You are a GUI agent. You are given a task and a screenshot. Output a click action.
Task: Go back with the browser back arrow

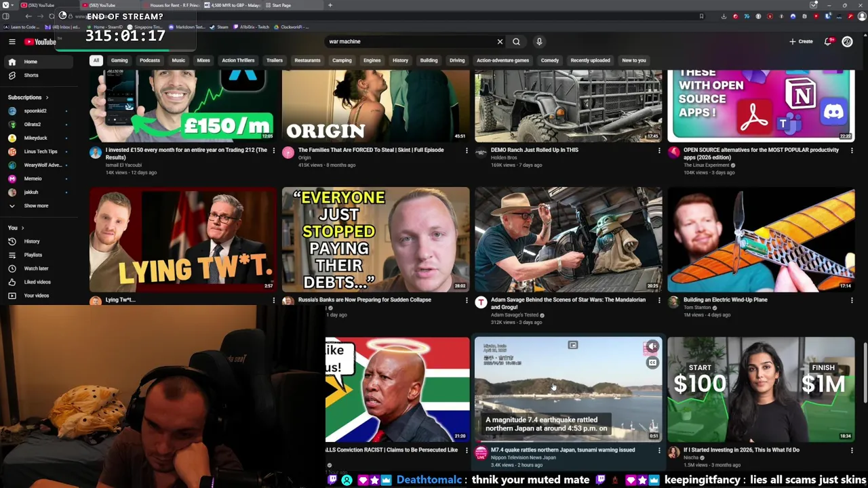pos(28,16)
